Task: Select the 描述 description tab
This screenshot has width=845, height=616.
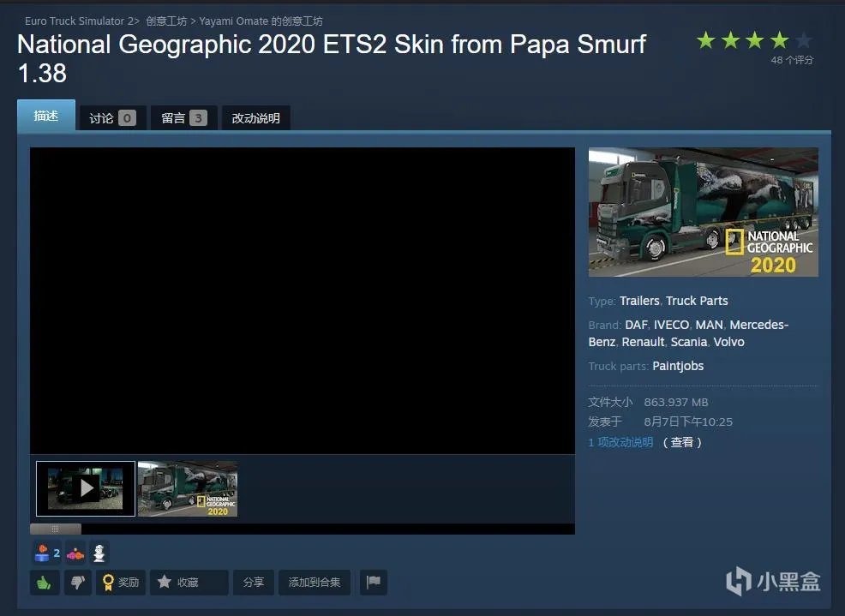Action: tap(46, 116)
